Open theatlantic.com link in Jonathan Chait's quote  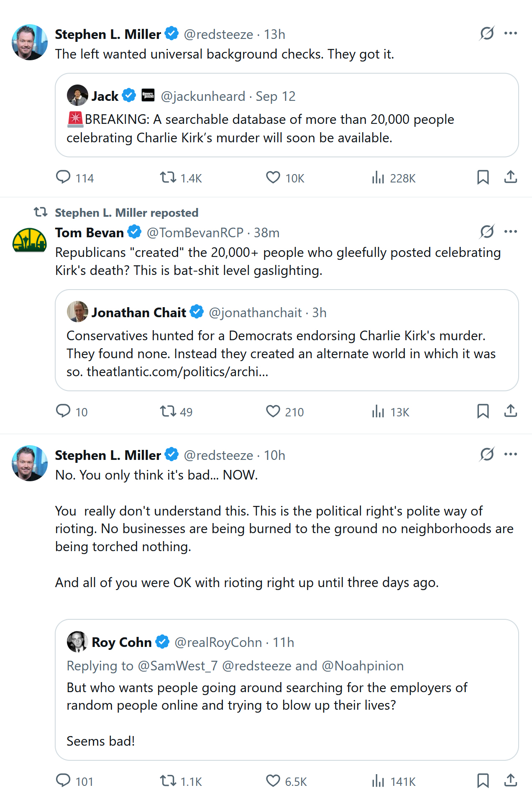pos(177,372)
